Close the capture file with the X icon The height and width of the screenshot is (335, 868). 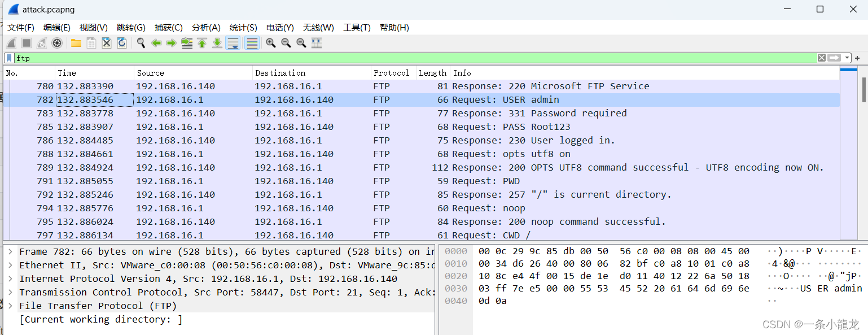point(106,43)
